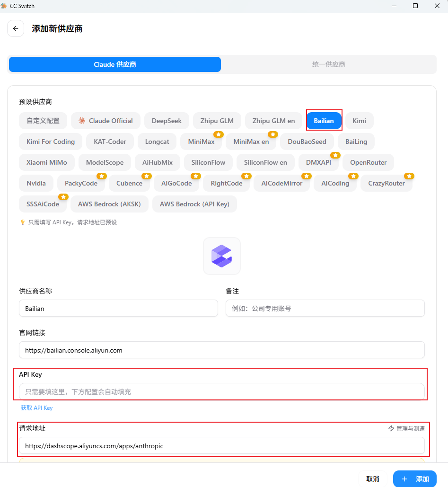This screenshot has width=448, height=487.
Task: Pick the Longcat preset
Action: (x=157, y=142)
